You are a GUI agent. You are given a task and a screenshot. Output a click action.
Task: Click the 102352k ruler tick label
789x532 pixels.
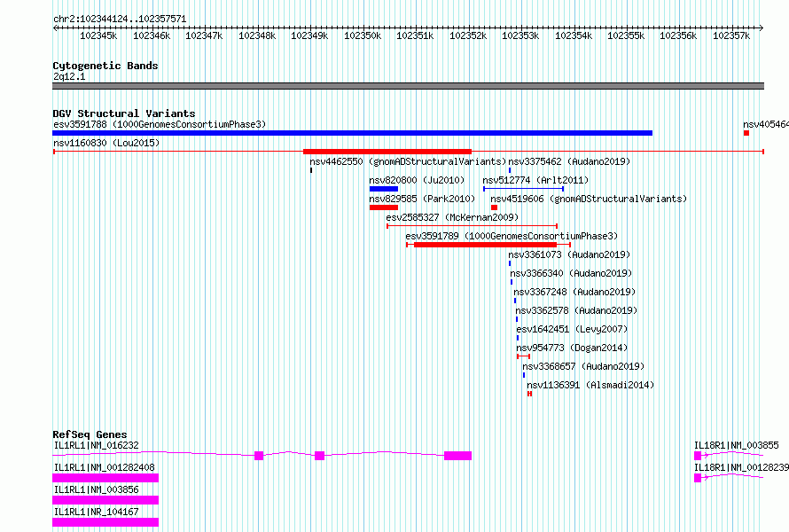tap(468, 35)
